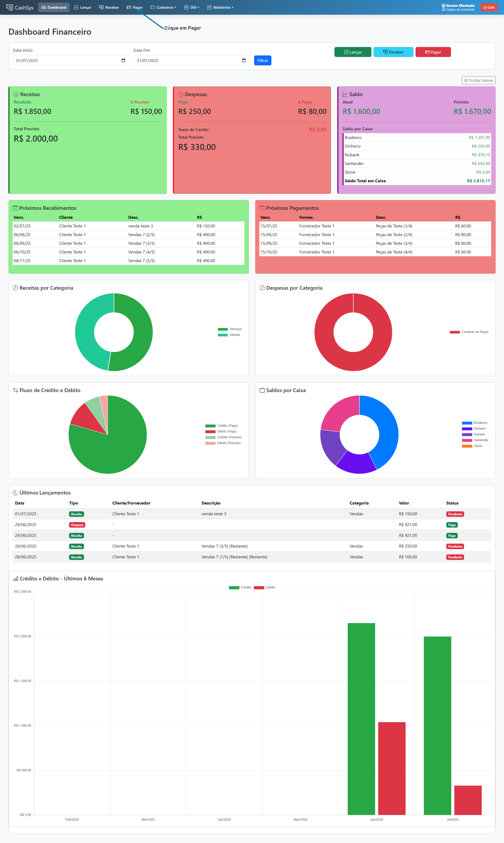This screenshot has width=504, height=843.
Task: Open calendar picker in Data Fim field
Action: coord(244,60)
